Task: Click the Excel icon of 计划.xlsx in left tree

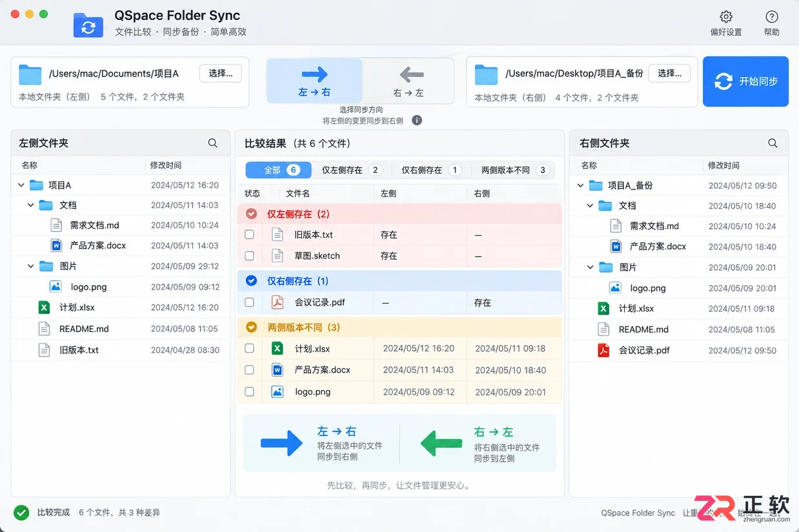Action: click(44, 308)
